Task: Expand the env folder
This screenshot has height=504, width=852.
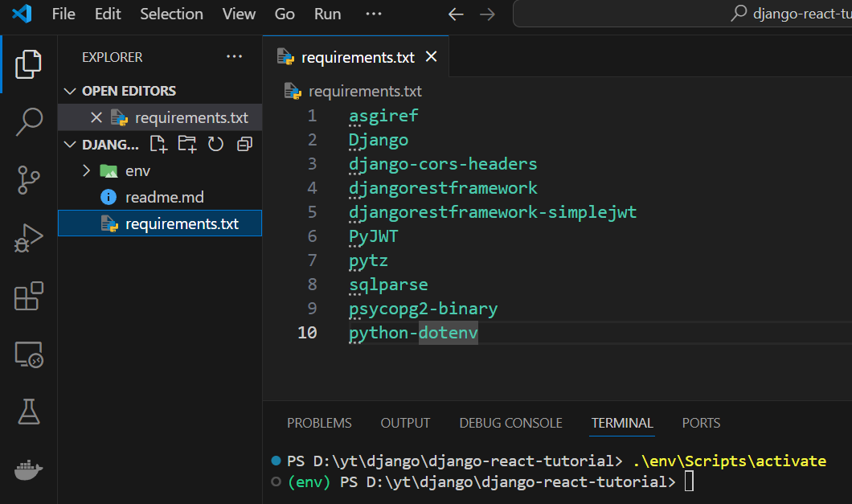Action: (x=160, y=170)
